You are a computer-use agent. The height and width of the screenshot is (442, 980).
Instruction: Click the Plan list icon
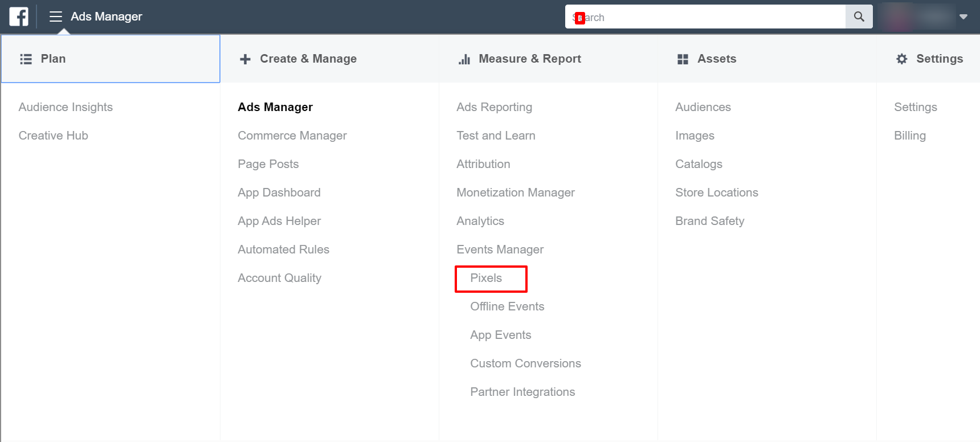[26, 59]
